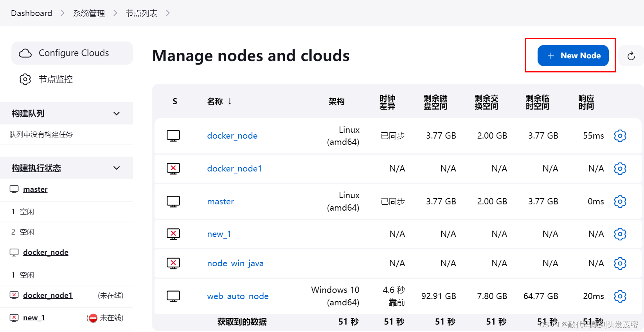Screen dimensions: 644x332
Task: Open docker_node link in build executor sidebar
Action: click(x=46, y=253)
